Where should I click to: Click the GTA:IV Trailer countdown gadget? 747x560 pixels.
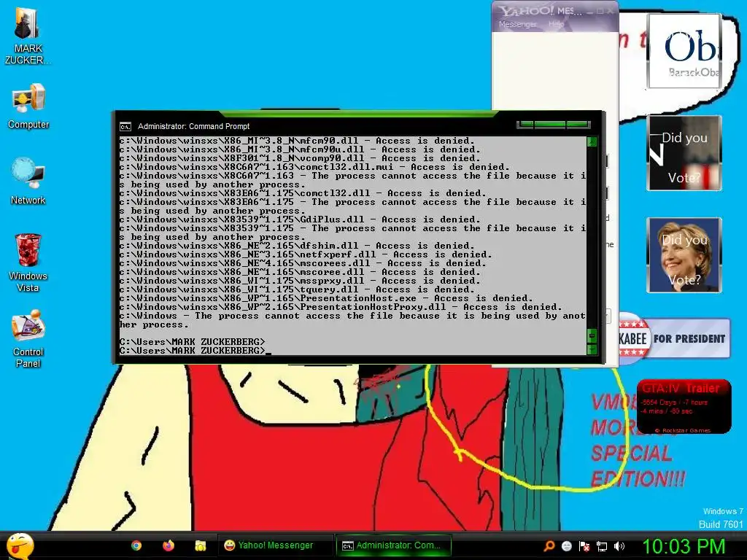[x=684, y=406]
